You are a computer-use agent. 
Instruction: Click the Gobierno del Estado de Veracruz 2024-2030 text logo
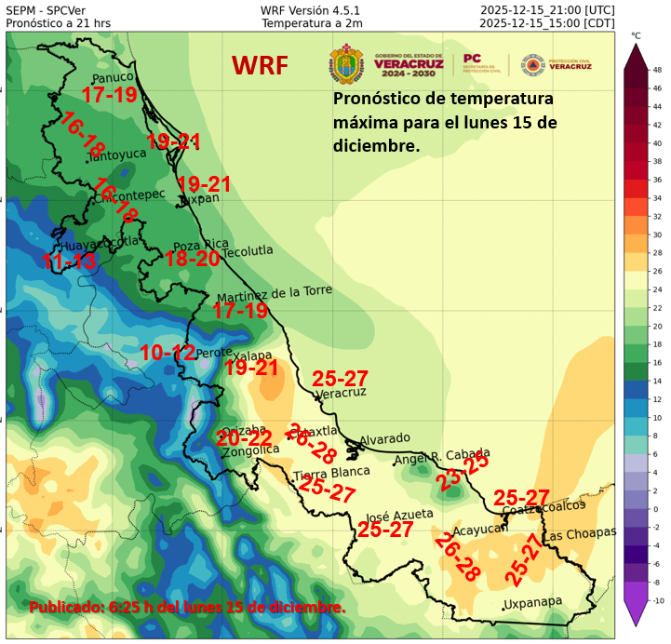coord(409,65)
